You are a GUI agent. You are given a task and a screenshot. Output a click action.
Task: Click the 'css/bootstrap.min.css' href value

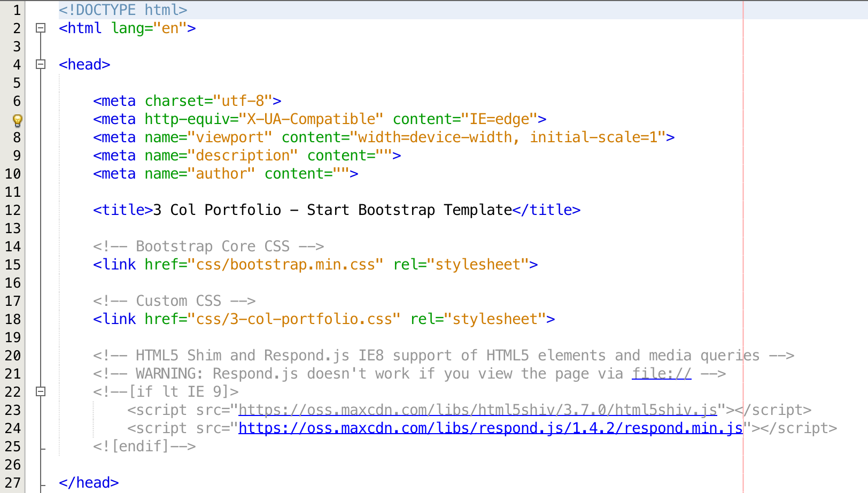tap(285, 264)
